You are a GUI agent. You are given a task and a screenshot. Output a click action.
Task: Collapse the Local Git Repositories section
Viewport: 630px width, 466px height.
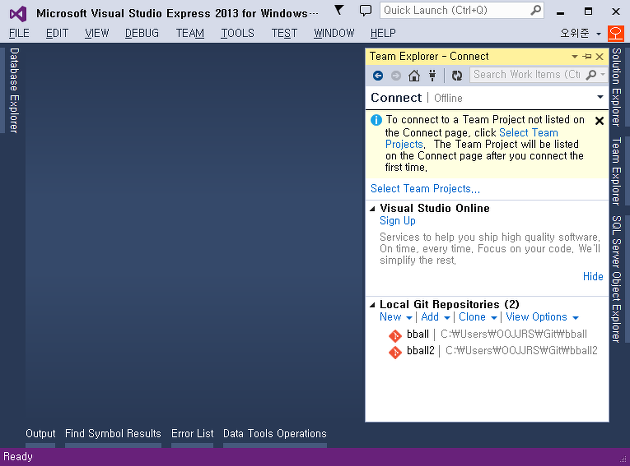(372, 305)
